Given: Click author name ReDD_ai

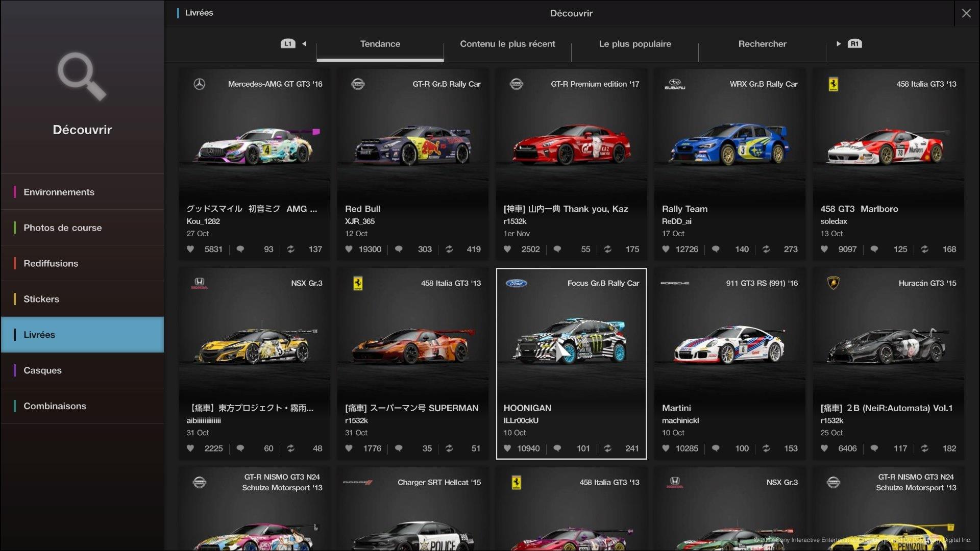Looking at the screenshot, I should (677, 221).
